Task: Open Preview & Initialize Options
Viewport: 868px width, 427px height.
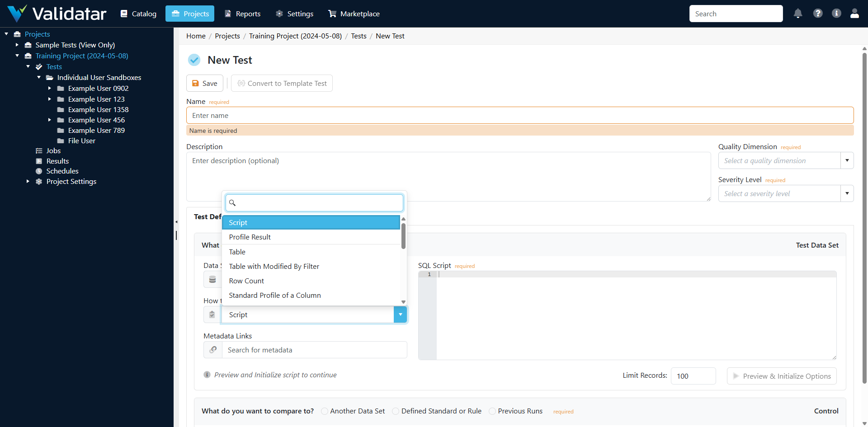Action: (782, 375)
